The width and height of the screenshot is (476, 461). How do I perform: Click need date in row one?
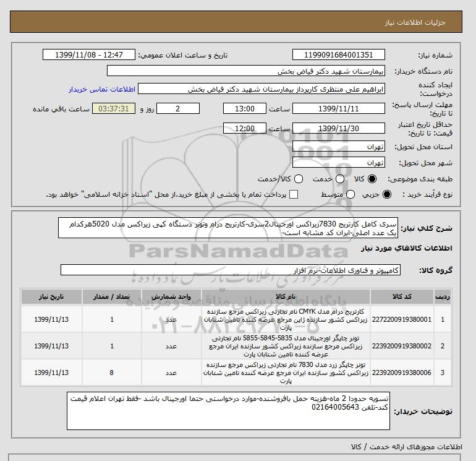tap(51, 320)
